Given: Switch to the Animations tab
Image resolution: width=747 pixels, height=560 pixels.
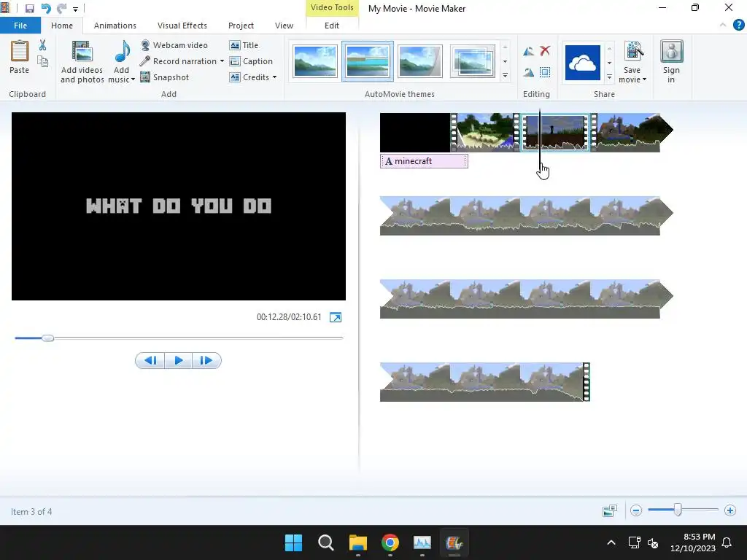Looking at the screenshot, I should pyautogui.click(x=115, y=26).
